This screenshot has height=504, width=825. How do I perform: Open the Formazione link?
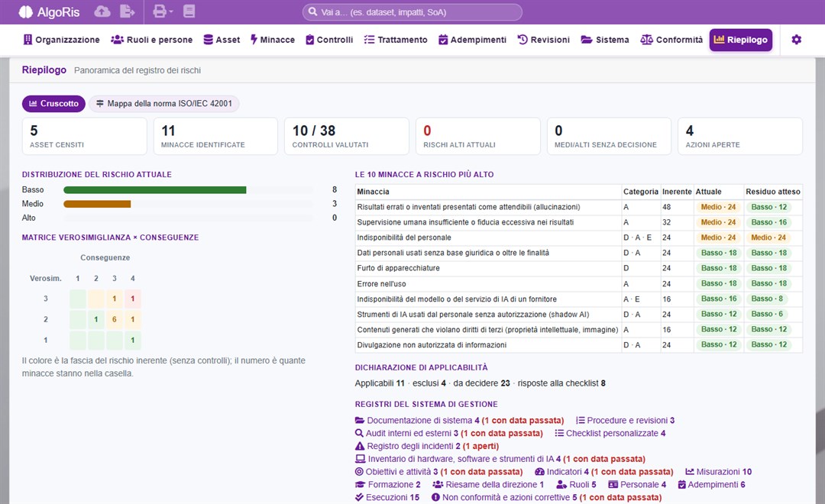click(388, 485)
